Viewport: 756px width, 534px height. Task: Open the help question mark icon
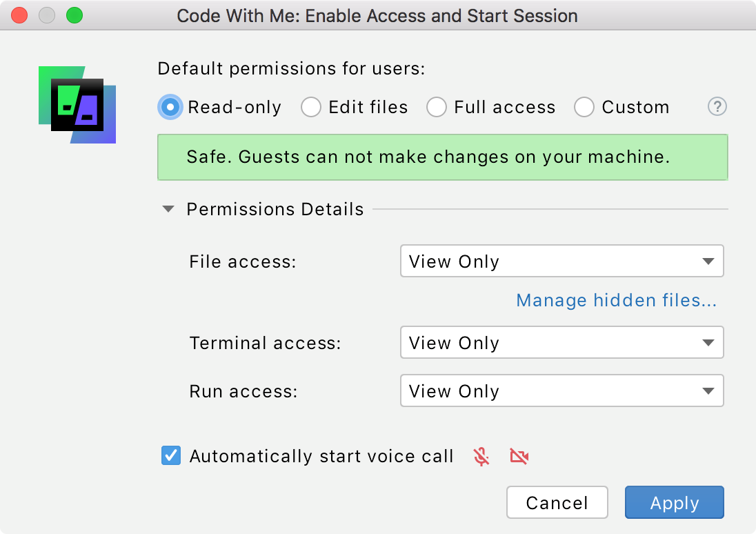coord(717,107)
